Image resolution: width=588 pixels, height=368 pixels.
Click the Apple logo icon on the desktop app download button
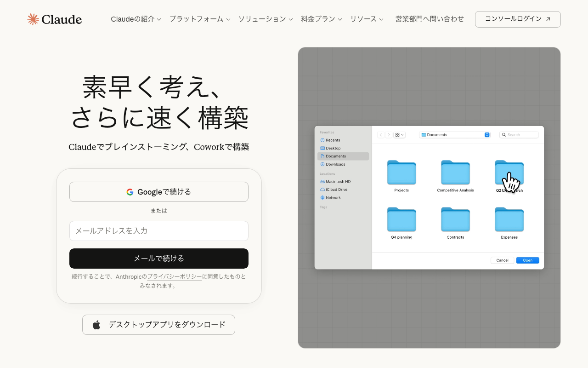(x=96, y=325)
